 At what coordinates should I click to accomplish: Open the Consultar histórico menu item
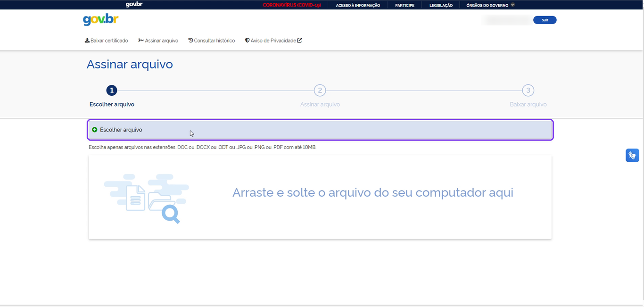212,41
